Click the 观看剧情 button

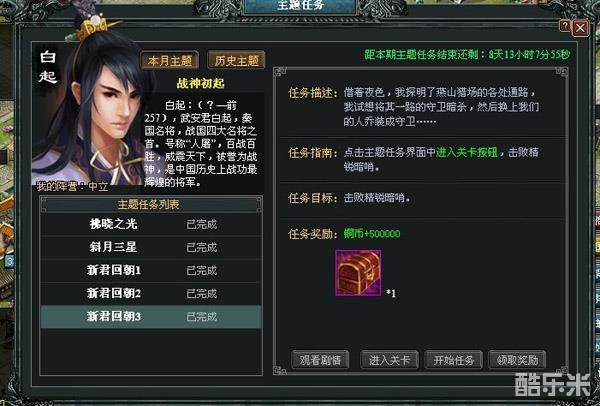pos(320,360)
